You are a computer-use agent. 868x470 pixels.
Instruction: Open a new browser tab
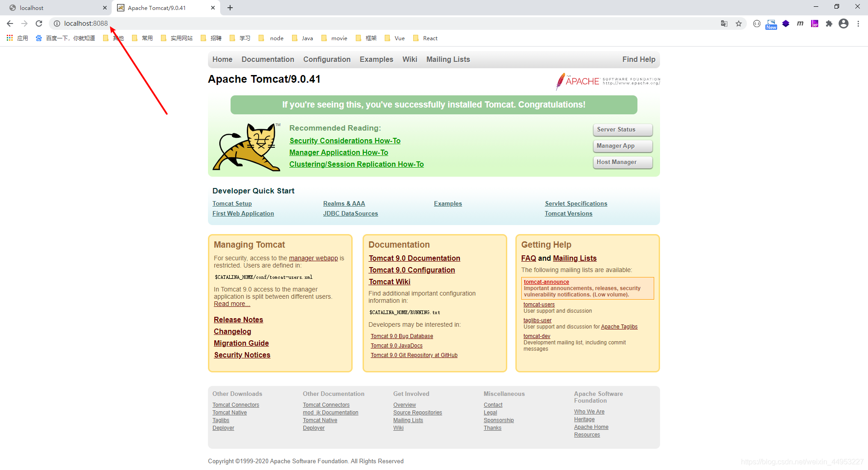pyautogui.click(x=230, y=8)
